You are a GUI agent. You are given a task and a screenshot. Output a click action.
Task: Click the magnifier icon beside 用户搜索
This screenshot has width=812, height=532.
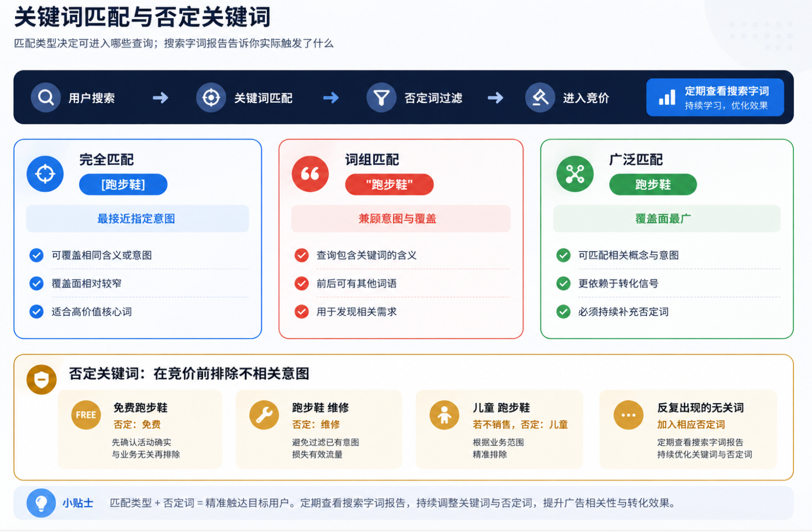(46, 97)
